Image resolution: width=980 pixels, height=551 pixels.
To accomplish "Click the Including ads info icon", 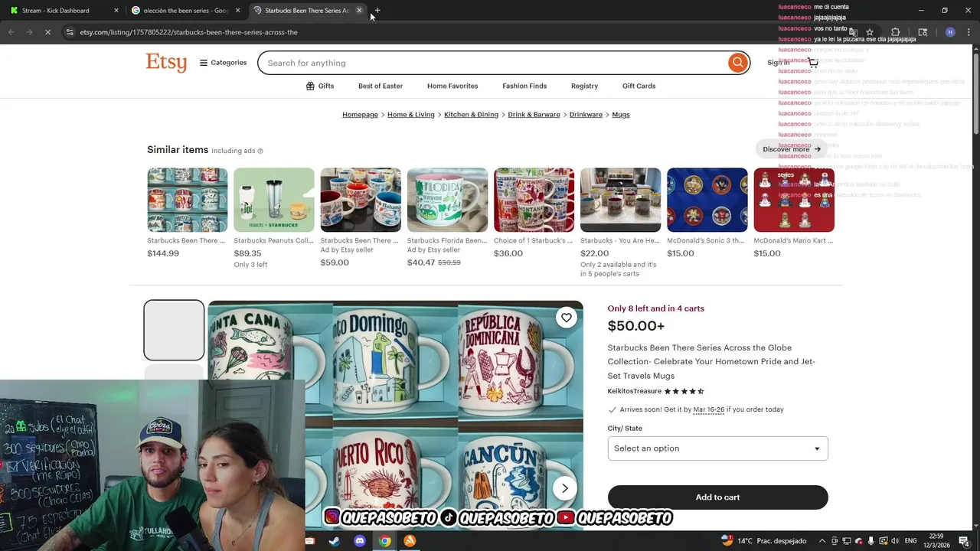I will 260,151.
